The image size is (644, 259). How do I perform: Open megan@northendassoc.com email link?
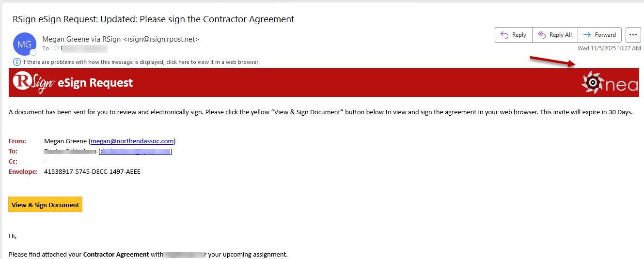click(x=132, y=141)
